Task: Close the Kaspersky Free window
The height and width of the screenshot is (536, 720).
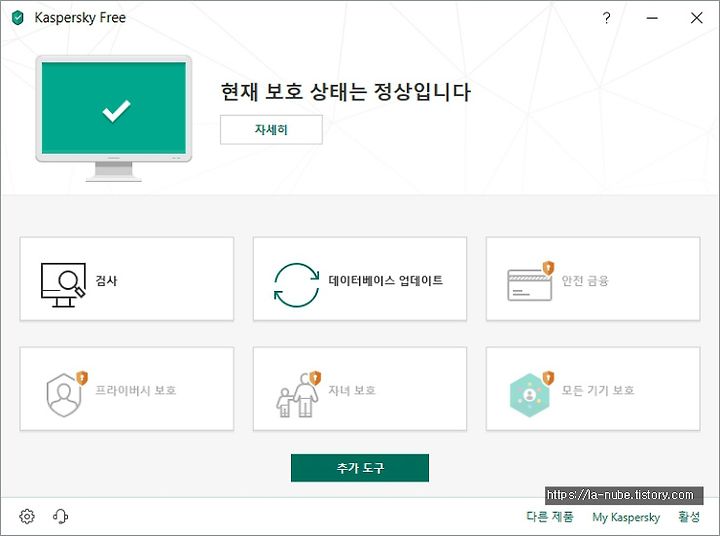Action: click(697, 18)
